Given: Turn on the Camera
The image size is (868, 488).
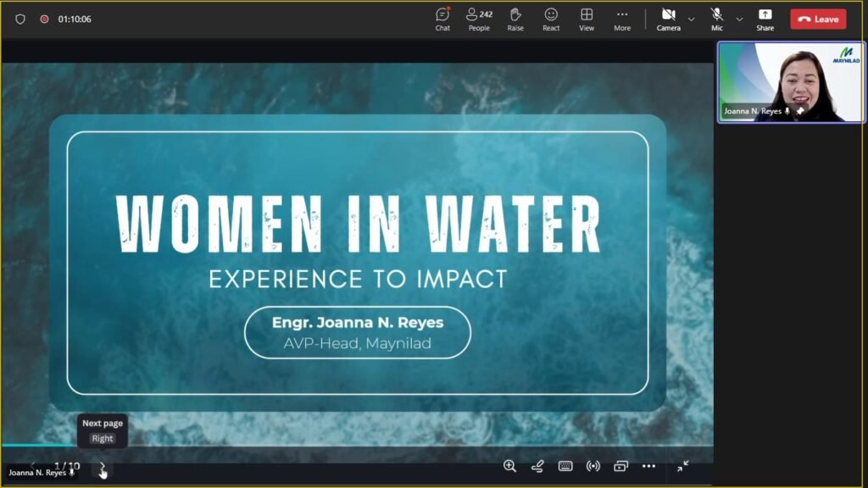Looking at the screenshot, I should (668, 19).
